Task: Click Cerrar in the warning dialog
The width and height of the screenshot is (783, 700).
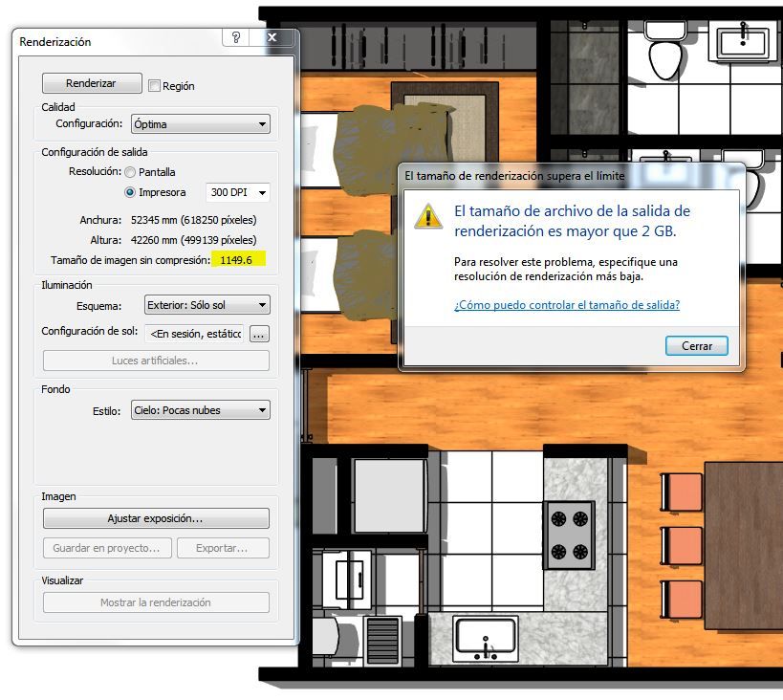Action: [697, 346]
